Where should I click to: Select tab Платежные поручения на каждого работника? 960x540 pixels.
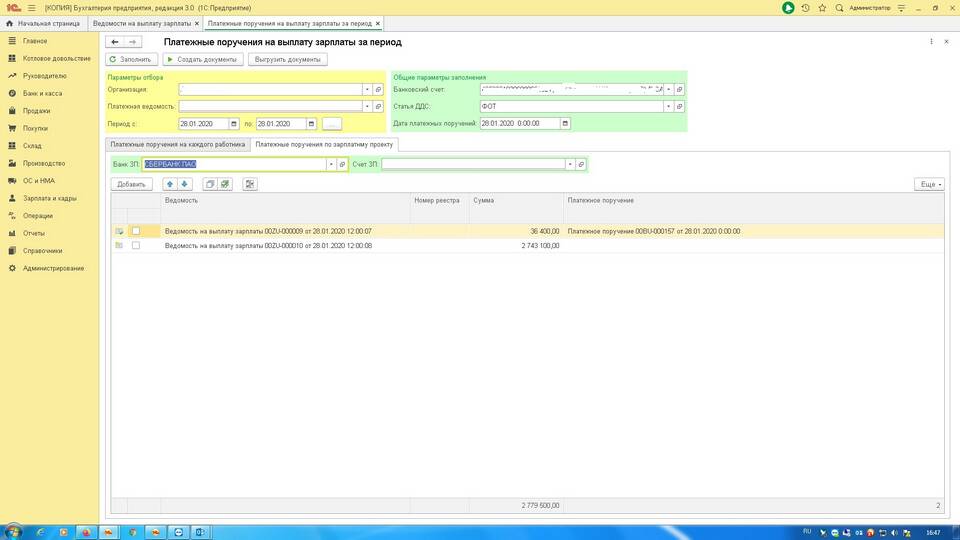[x=178, y=144]
